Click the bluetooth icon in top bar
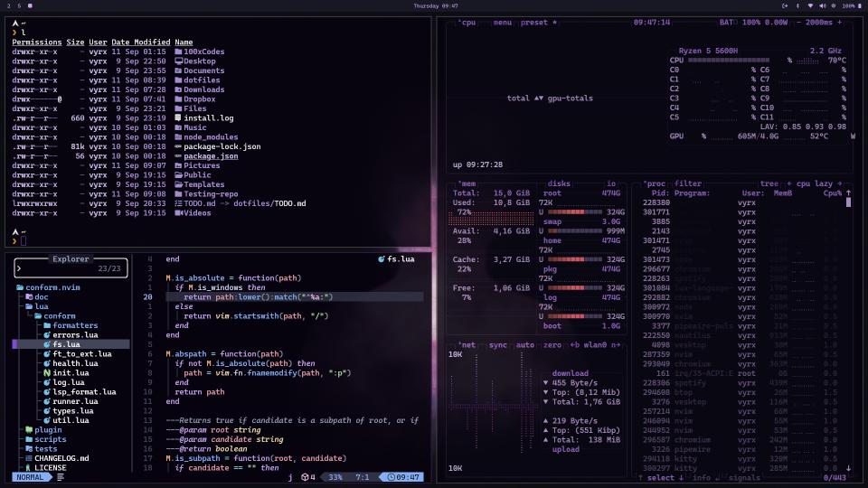This screenshot has width=868, height=488. tap(797, 5)
